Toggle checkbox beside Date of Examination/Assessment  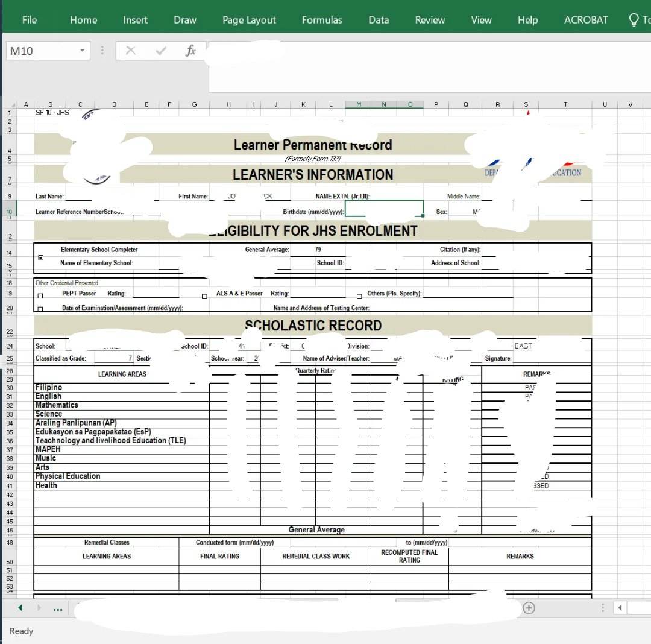(x=40, y=309)
